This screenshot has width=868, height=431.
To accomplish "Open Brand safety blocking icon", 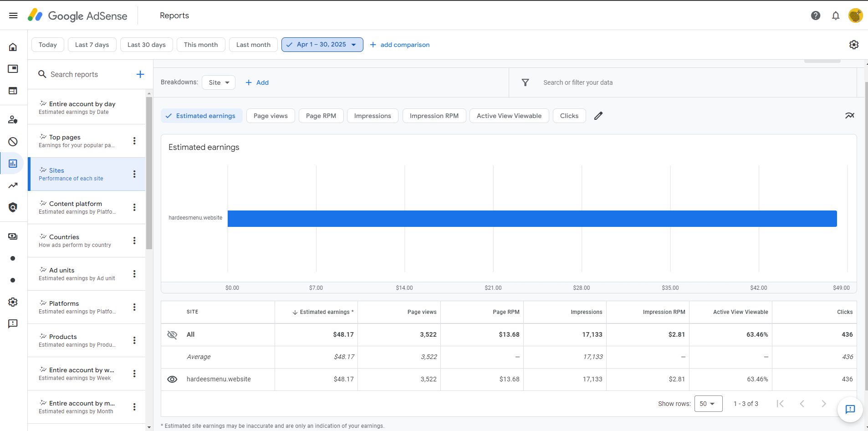I will 13,142.
